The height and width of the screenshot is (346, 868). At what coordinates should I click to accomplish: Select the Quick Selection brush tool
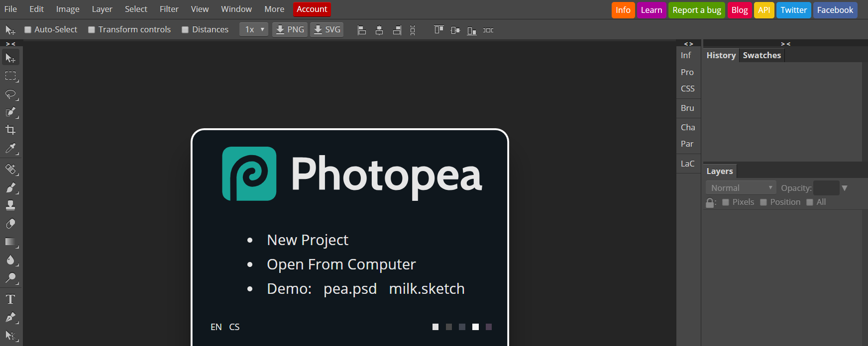click(x=10, y=112)
